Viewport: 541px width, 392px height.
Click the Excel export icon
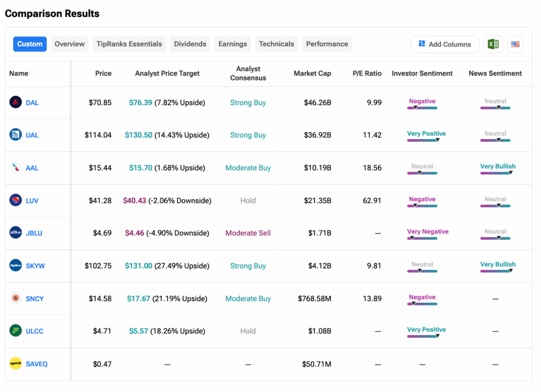[x=492, y=44]
